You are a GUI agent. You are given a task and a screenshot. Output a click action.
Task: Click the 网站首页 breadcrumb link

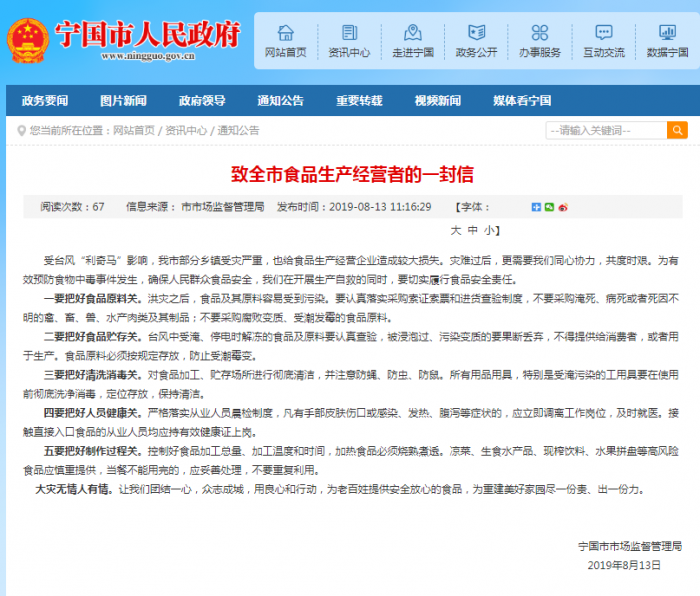[x=133, y=130]
